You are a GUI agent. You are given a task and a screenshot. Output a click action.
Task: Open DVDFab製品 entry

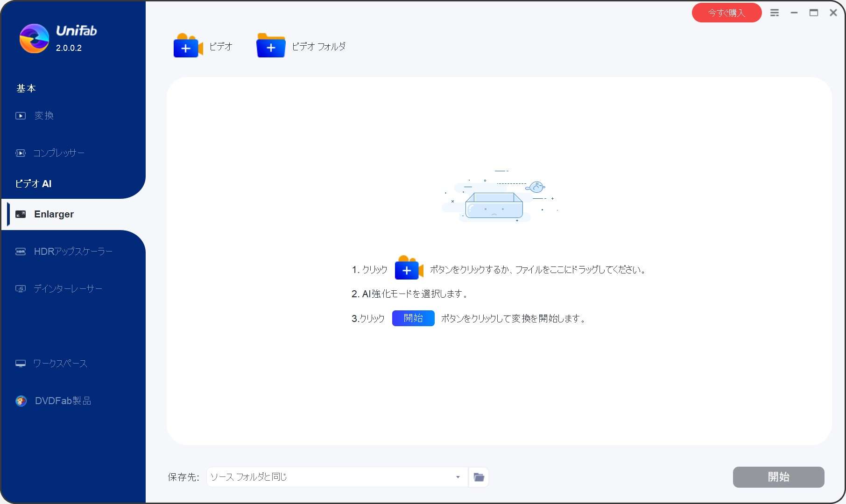[63, 401]
